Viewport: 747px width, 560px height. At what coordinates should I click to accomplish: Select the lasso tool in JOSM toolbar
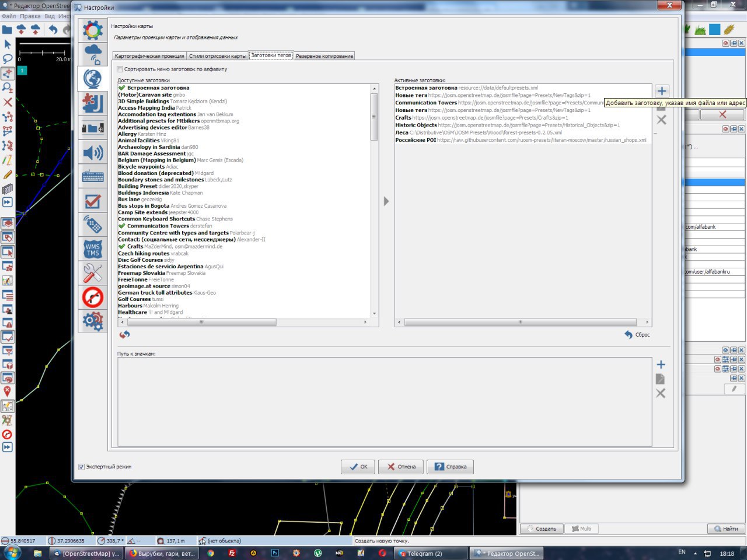8,59
